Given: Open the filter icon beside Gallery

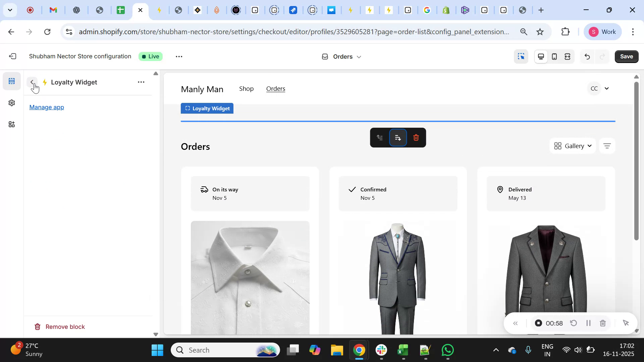Looking at the screenshot, I should (607, 145).
